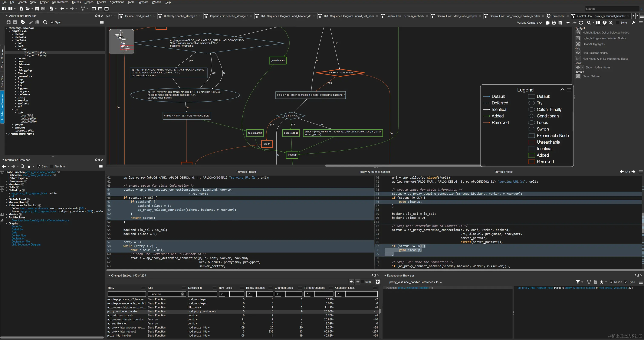Screen dimensions: 644x340
Task: Click the Clear All Highlights icon
Action: click(x=578, y=44)
